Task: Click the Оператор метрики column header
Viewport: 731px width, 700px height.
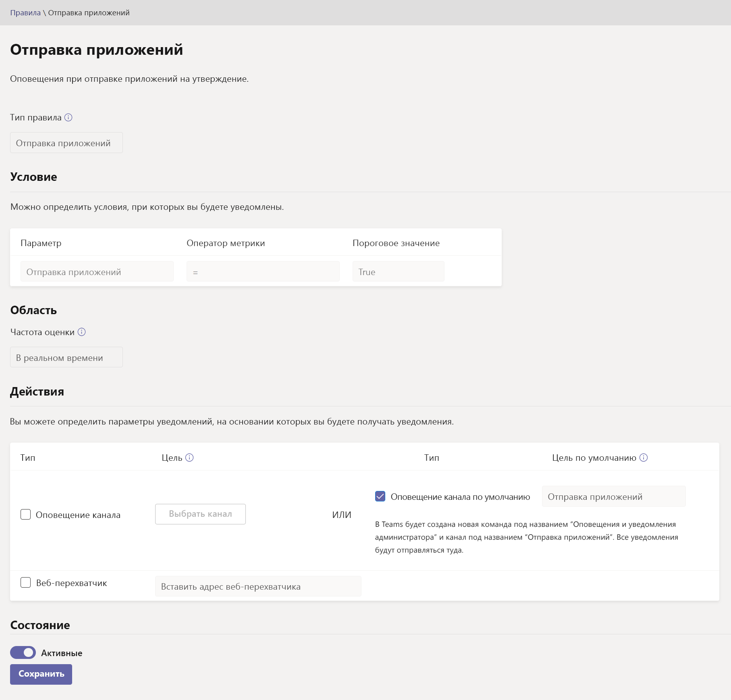Action: tap(226, 243)
